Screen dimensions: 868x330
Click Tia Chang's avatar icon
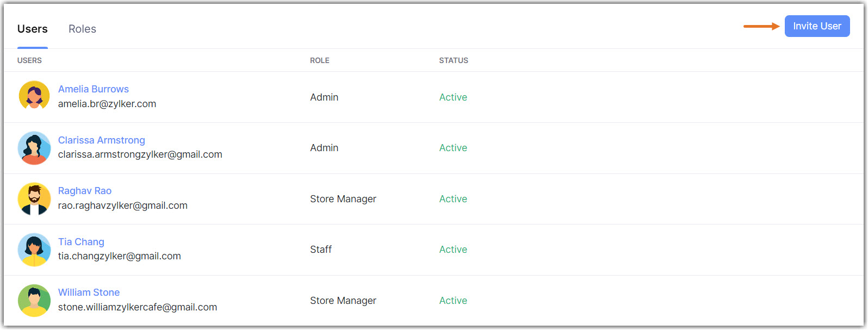pos(34,249)
